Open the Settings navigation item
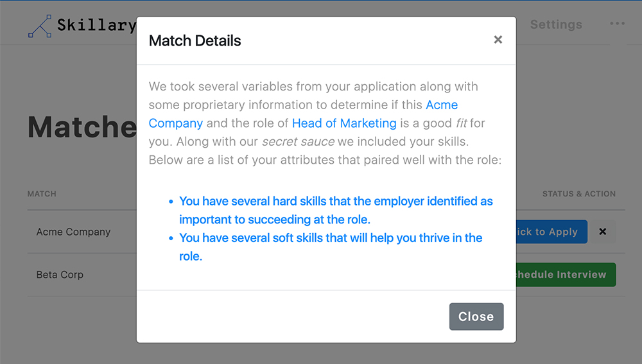The width and height of the screenshot is (642, 364). coord(556,24)
